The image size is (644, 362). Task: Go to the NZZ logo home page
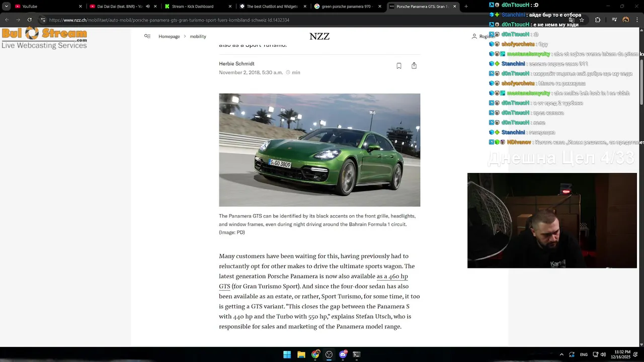coord(319,36)
